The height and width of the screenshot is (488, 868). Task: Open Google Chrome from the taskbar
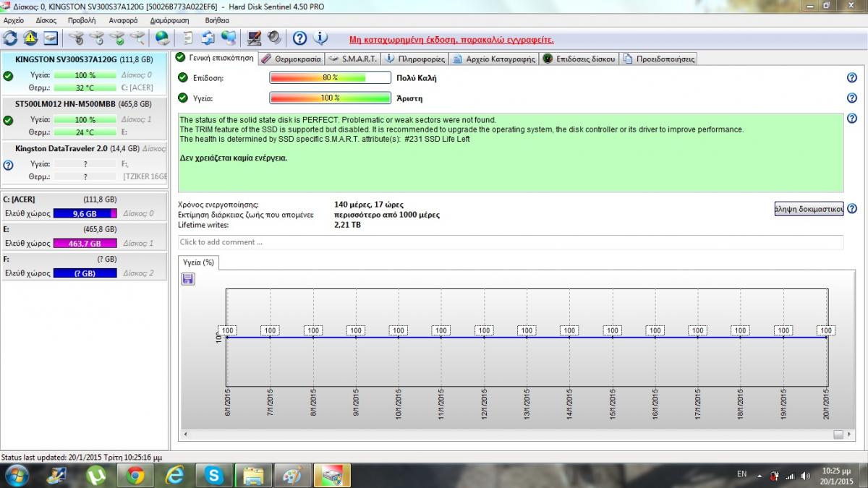tap(135, 475)
